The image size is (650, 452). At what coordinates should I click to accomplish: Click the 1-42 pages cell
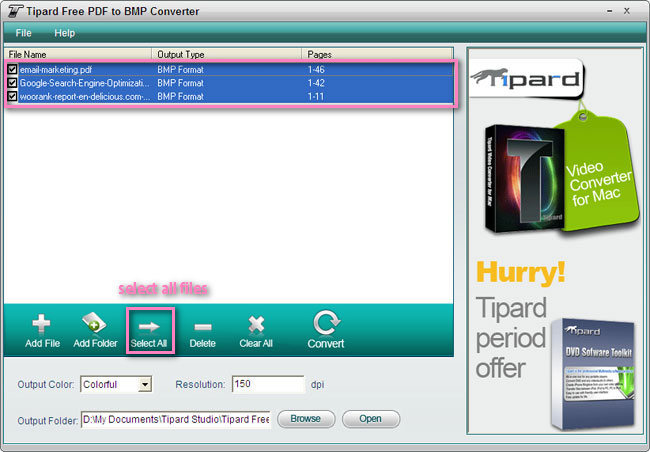click(x=316, y=83)
